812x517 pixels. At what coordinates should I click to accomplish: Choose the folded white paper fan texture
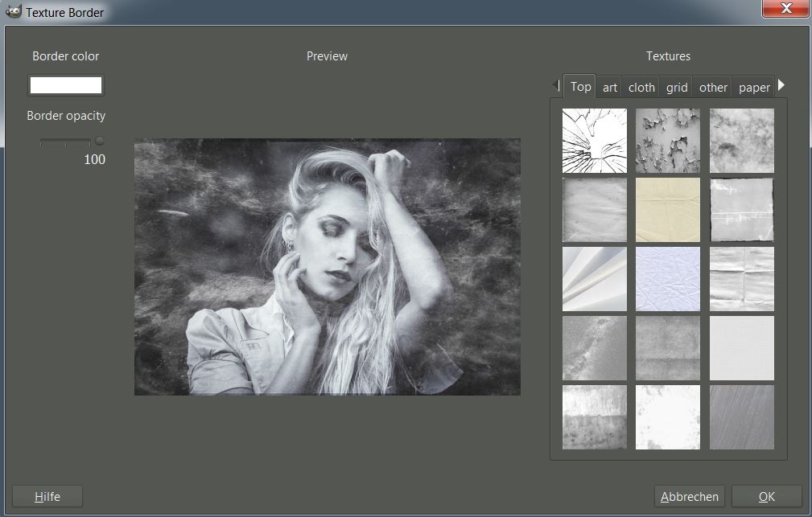[594, 279]
